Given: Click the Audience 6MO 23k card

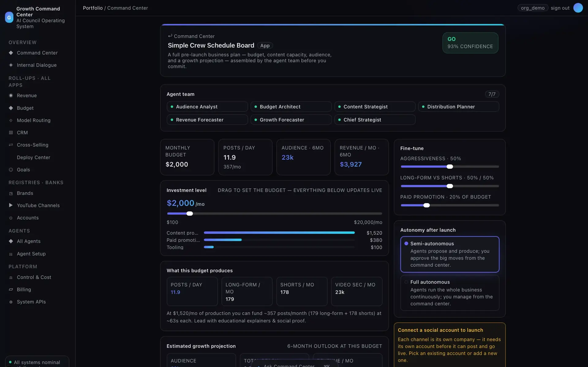Looking at the screenshot, I should tap(303, 157).
